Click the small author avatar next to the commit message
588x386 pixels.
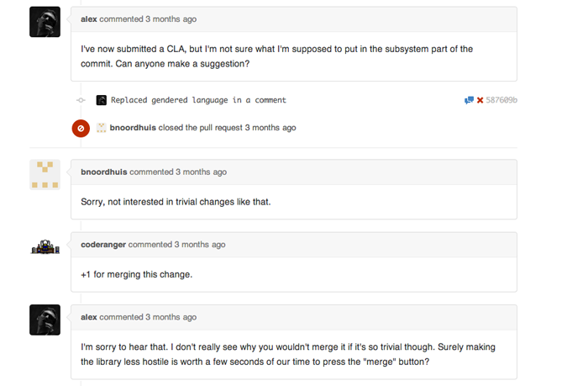click(102, 100)
